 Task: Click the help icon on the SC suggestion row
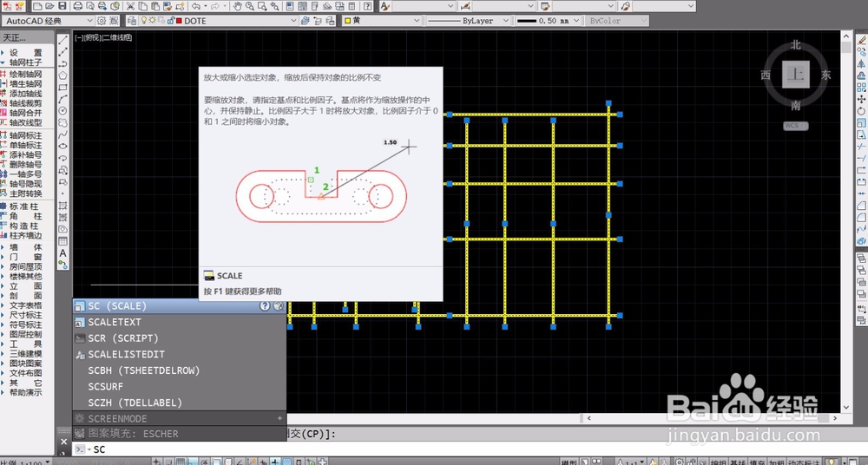[265, 306]
